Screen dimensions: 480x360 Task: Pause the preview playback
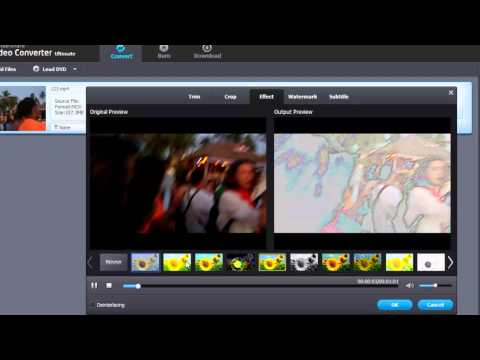tap(94, 285)
